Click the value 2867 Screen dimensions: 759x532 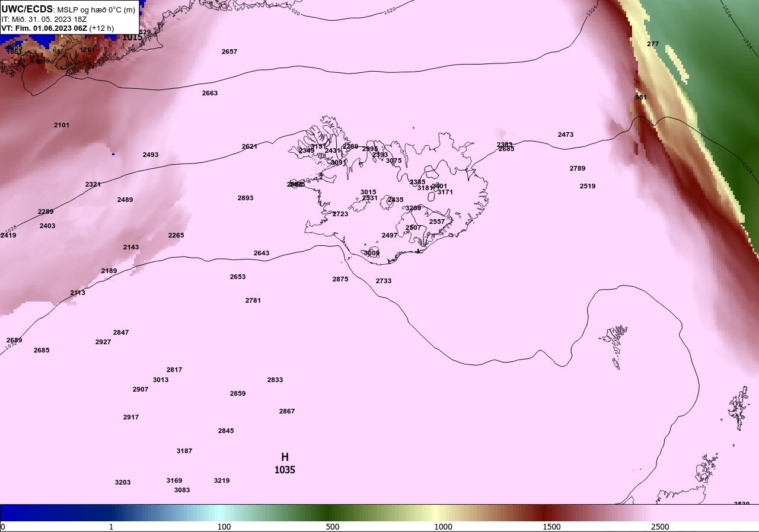(287, 411)
